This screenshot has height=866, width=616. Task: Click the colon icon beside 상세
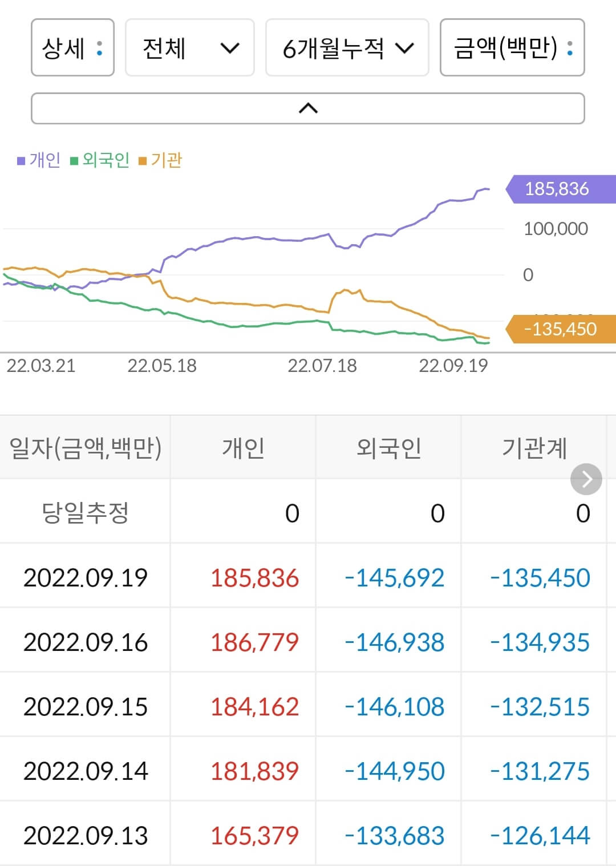tap(99, 48)
